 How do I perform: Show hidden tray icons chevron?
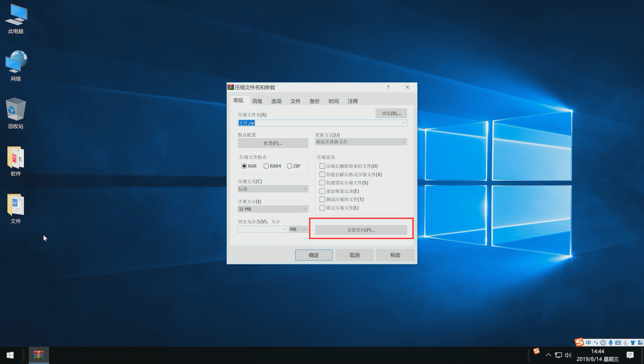(548, 355)
